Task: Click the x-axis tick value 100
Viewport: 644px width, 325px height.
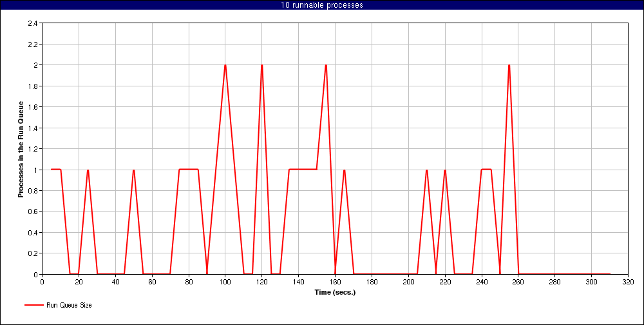Action: [x=225, y=282]
